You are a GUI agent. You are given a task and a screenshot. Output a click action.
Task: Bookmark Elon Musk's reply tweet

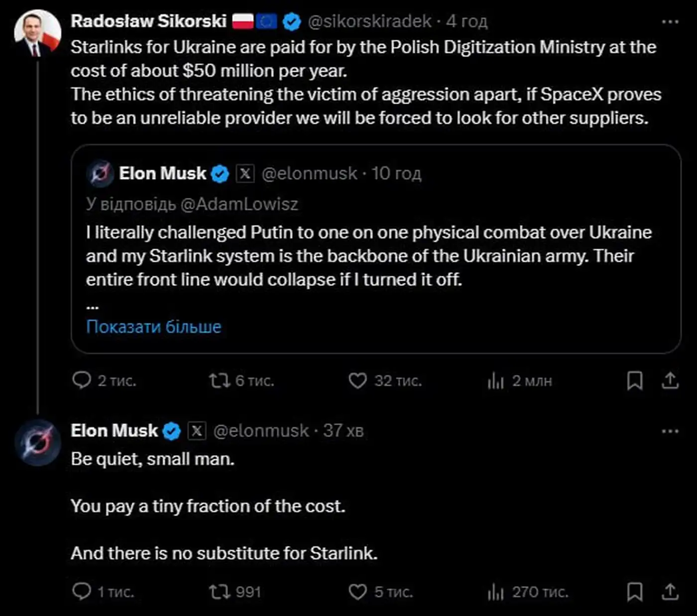[x=635, y=592]
